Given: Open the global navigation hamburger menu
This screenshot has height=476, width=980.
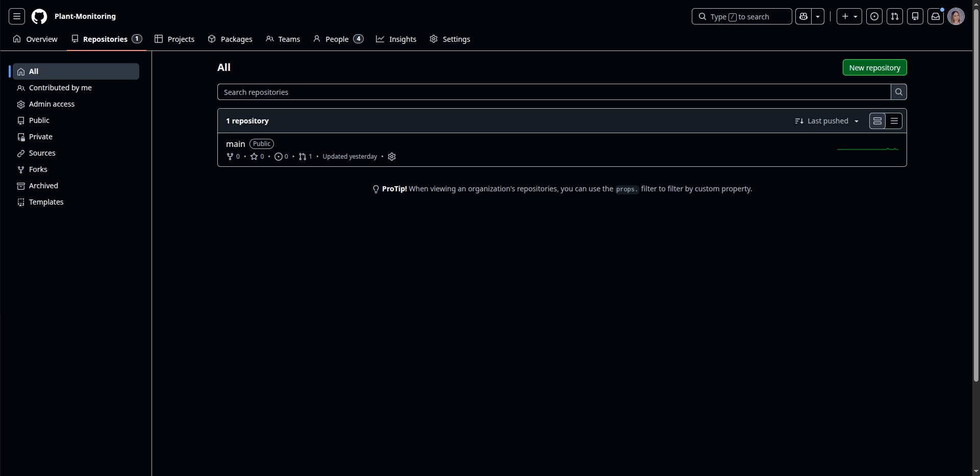Looking at the screenshot, I should point(17,16).
